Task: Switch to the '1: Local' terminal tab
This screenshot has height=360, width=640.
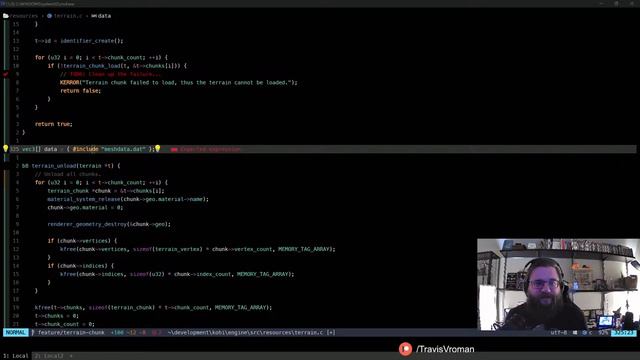Action: click(16, 356)
